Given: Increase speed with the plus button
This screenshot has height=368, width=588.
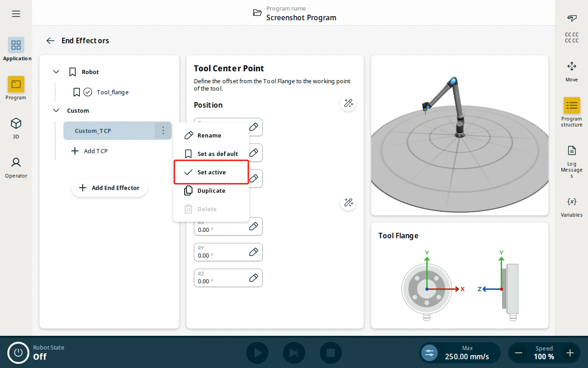Looking at the screenshot, I should click(570, 353).
